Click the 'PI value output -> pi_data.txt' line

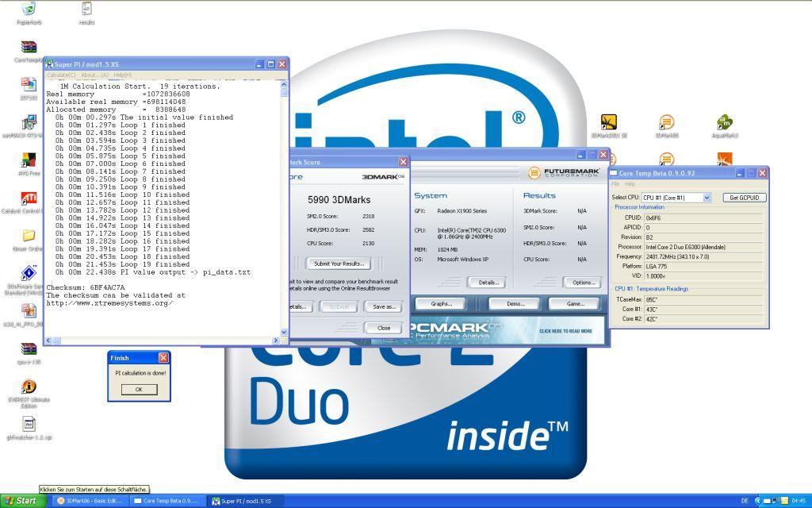153,272
